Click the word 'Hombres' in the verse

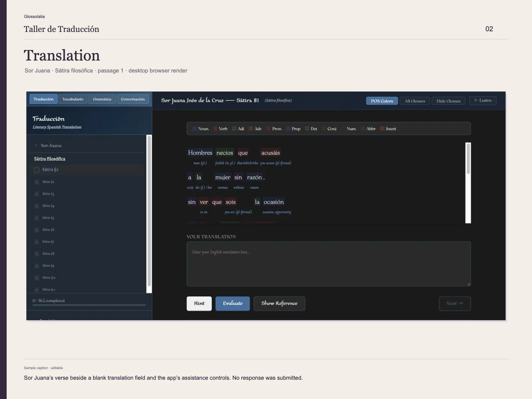[200, 153]
